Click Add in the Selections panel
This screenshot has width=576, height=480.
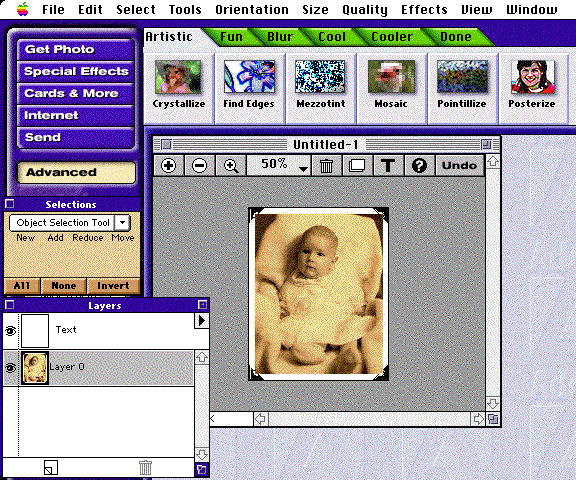(x=55, y=238)
